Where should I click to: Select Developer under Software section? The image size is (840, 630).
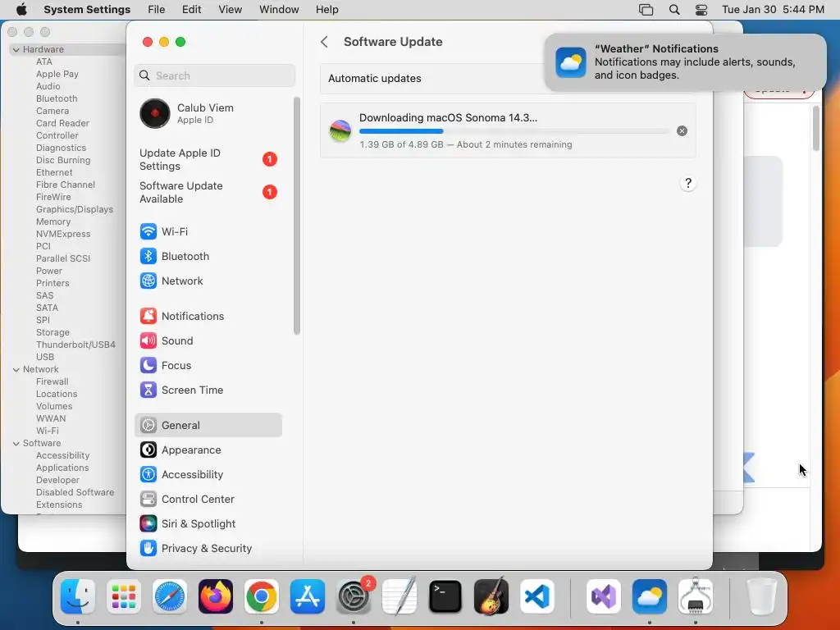(58, 480)
